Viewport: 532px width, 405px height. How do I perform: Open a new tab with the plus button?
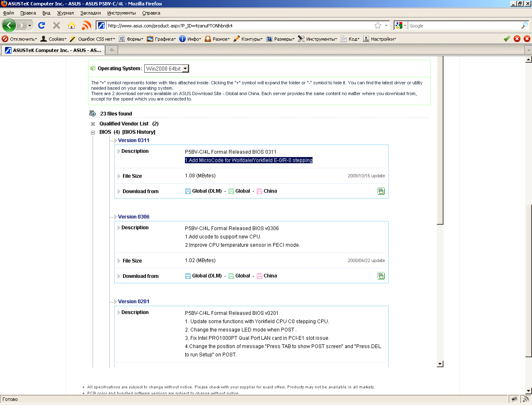coord(111,50)
